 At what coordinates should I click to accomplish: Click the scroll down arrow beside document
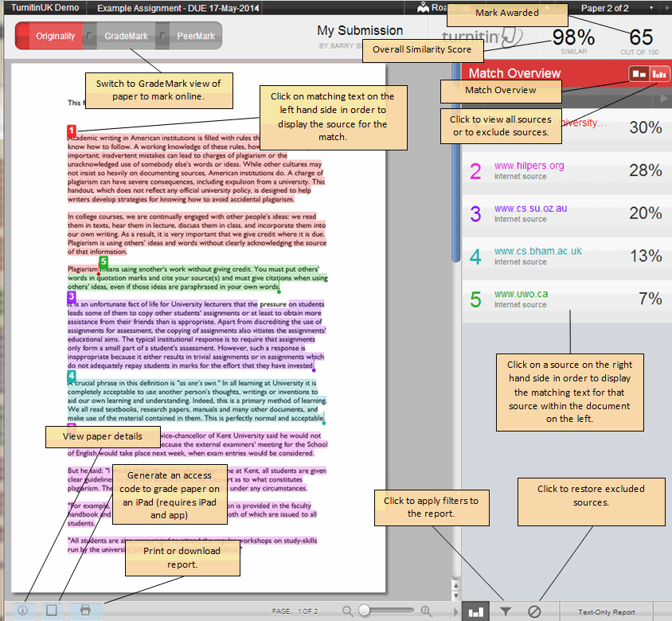456,596
